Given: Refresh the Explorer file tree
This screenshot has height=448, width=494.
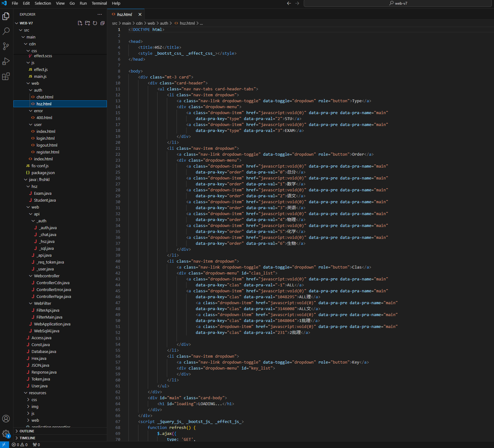Looking at the screenshot, I should coord(95,23).
